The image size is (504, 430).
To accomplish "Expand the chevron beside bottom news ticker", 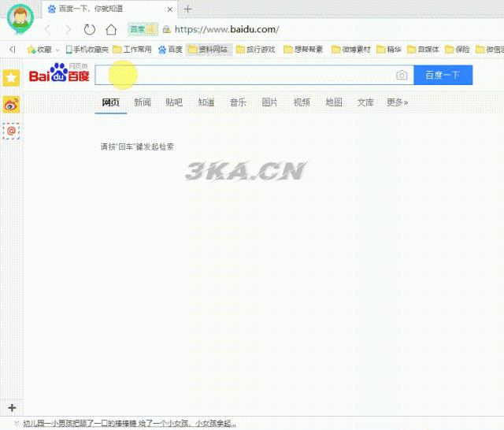I will coord(17,424).
